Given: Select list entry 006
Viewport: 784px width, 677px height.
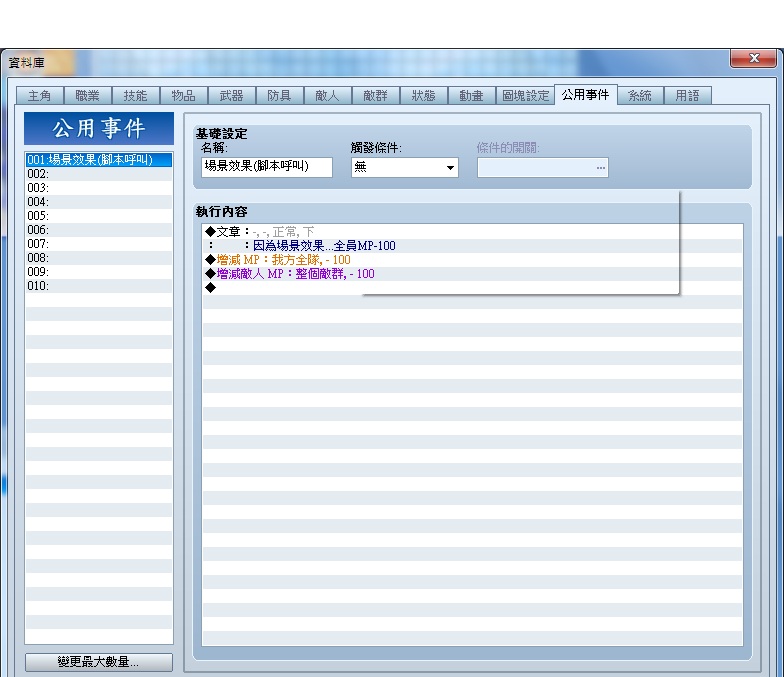Looking at the screenshot, I should (99, 230).
